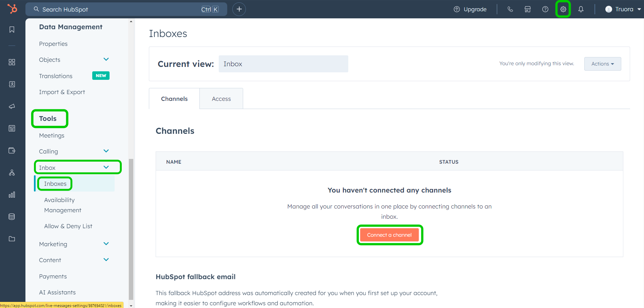Open Content icon in left sidebar
Viewport: 644px width, 308px height.
pyautogui.click(x=12, y=128)
